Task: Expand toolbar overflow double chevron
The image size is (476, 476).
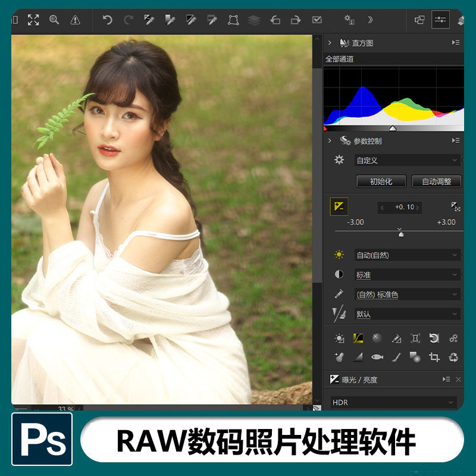Action: (x=370, y=20)
